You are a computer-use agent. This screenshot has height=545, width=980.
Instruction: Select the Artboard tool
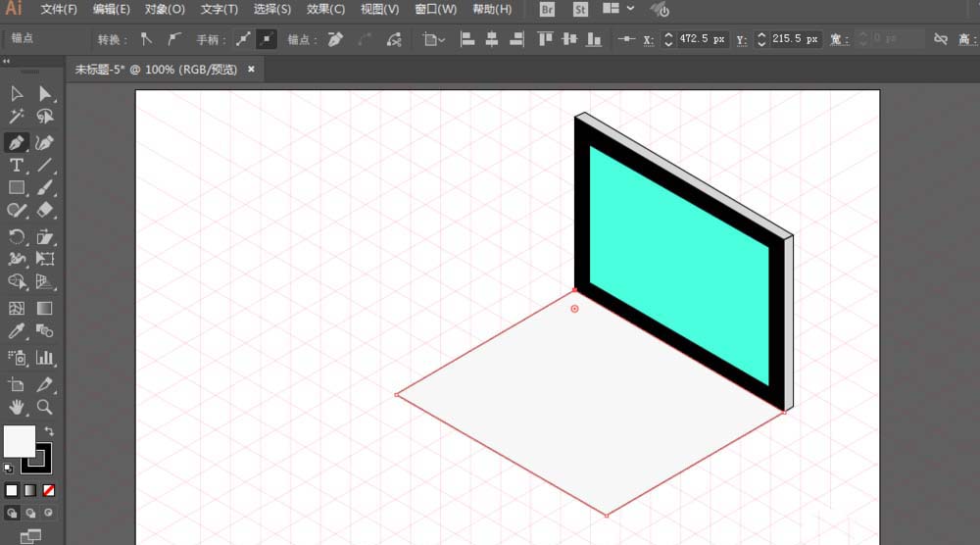click(17, 384)
